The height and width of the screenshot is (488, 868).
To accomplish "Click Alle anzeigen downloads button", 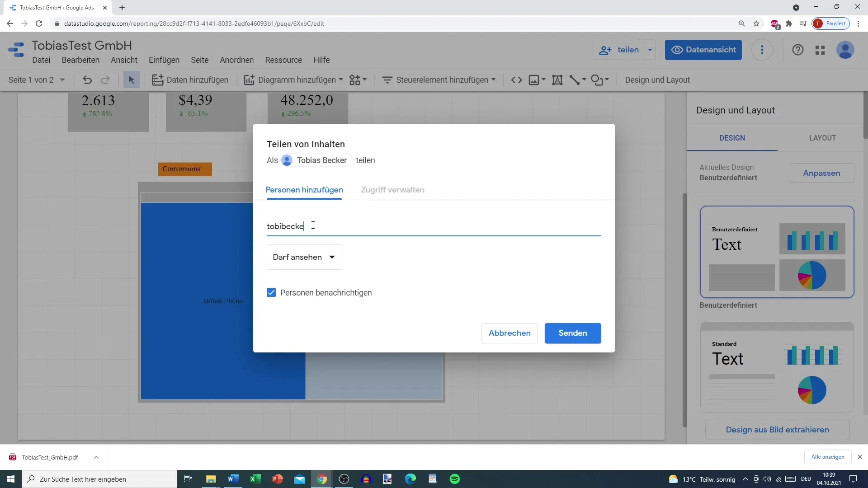I will coord(828,457).
